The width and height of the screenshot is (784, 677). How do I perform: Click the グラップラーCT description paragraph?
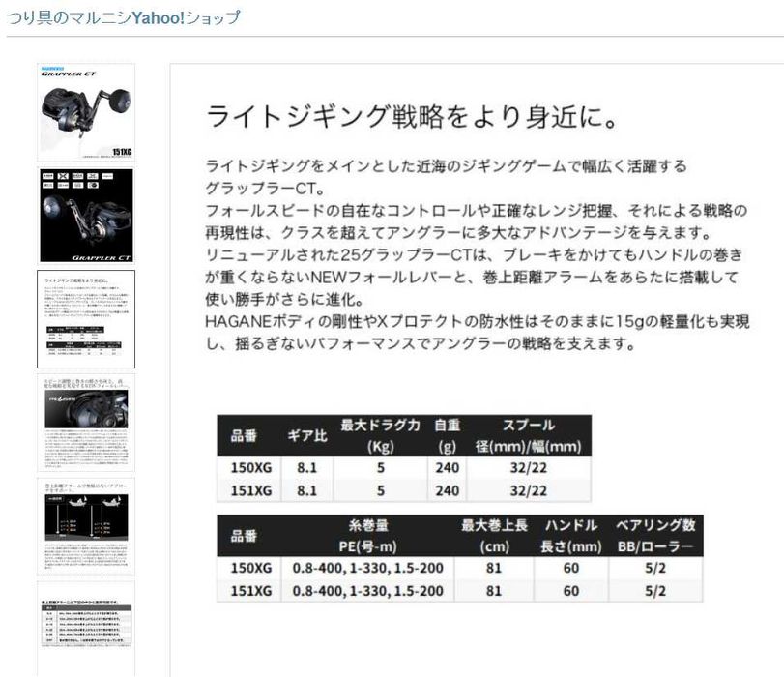click(478, 254)
